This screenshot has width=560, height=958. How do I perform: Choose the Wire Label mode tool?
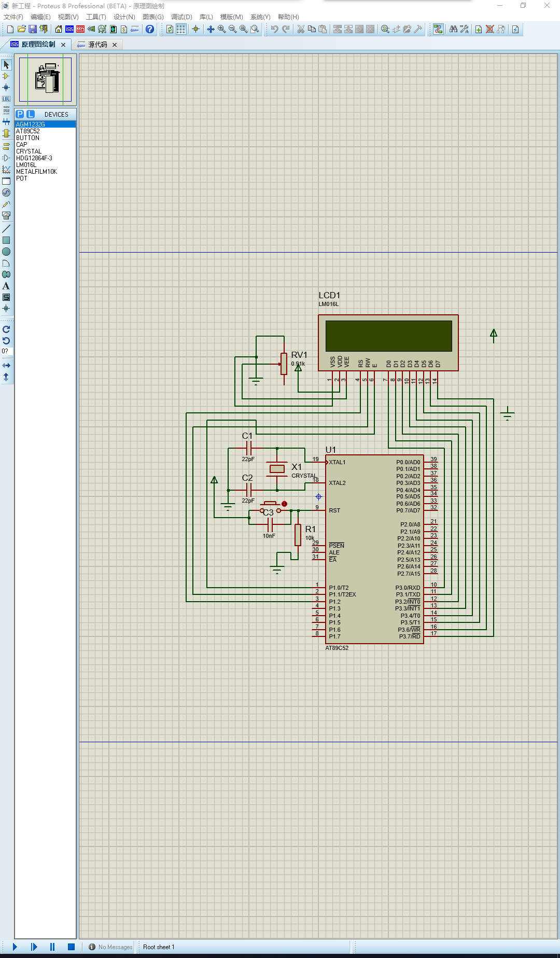point(6,99)
